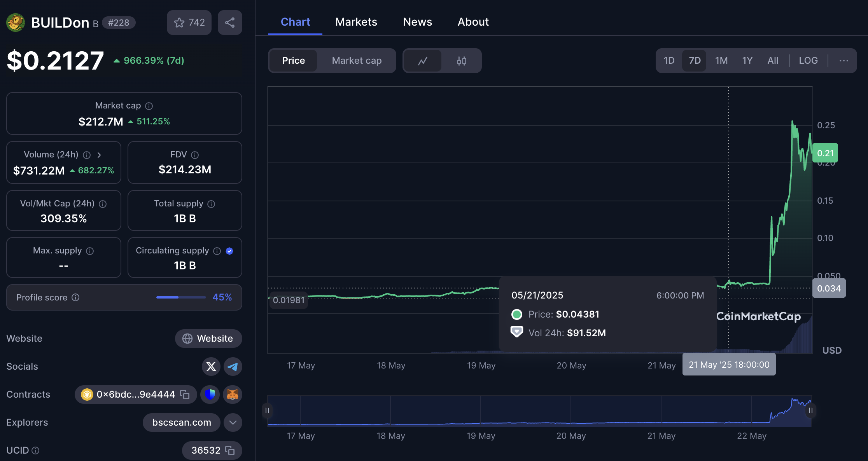Click the Website button
The width and height of the screenshot is (868, 461).
pos(208,339)
